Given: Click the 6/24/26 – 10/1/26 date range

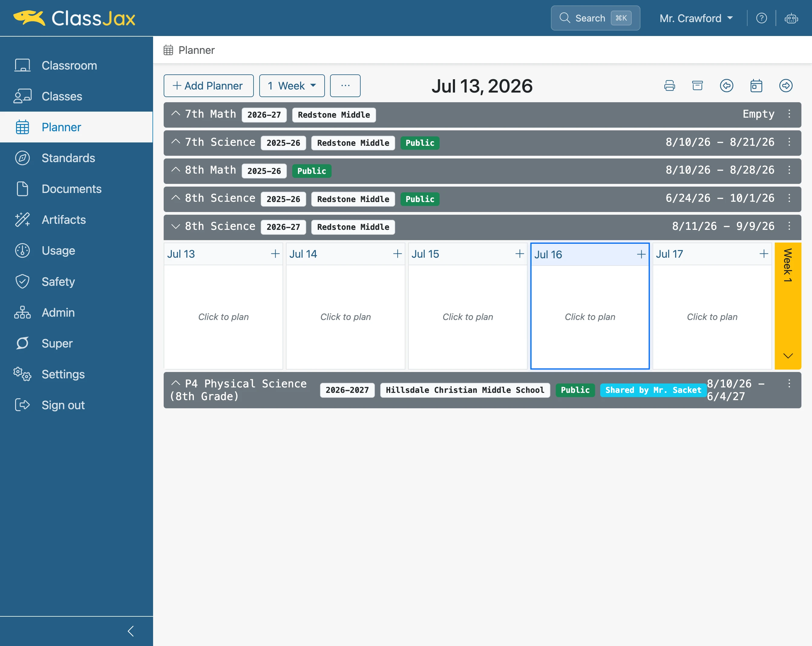Looking at the screenshot, I should point(720,198).
